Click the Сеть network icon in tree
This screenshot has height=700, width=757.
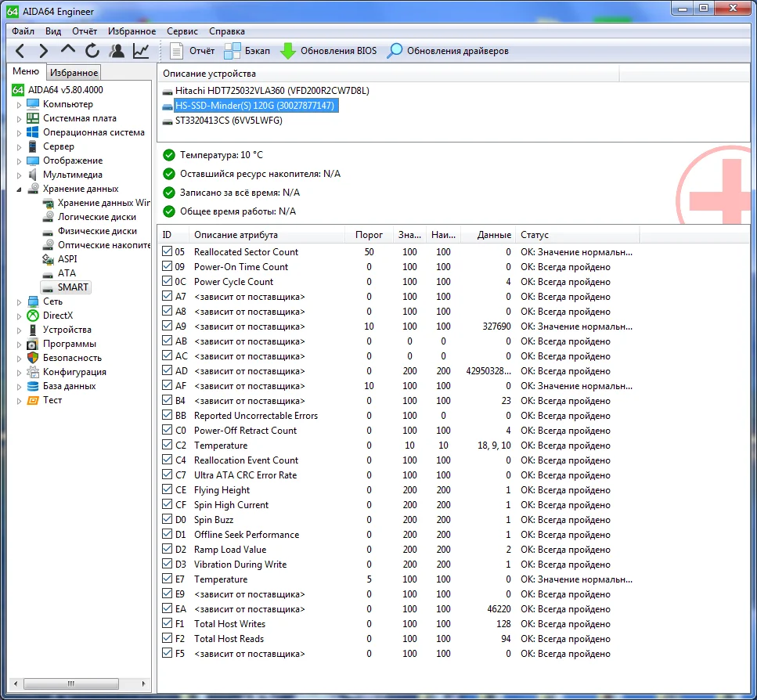(33, 301)
